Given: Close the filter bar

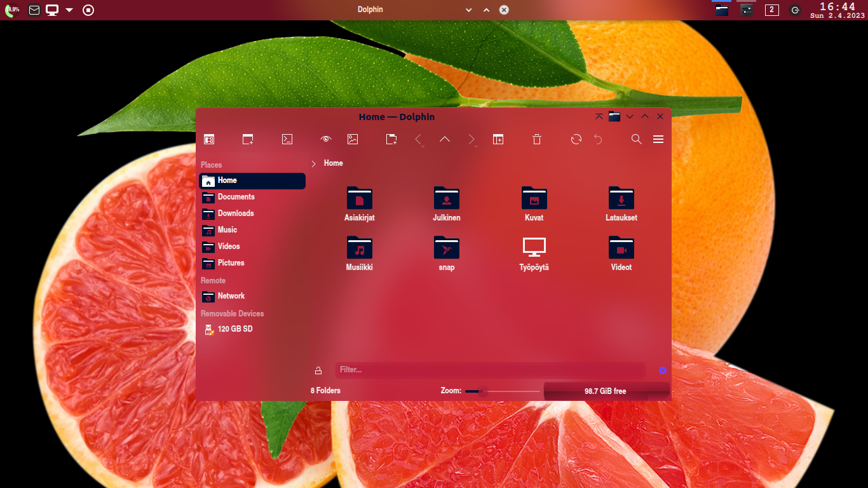Looking at the screenshot, I should click(663, 370).
